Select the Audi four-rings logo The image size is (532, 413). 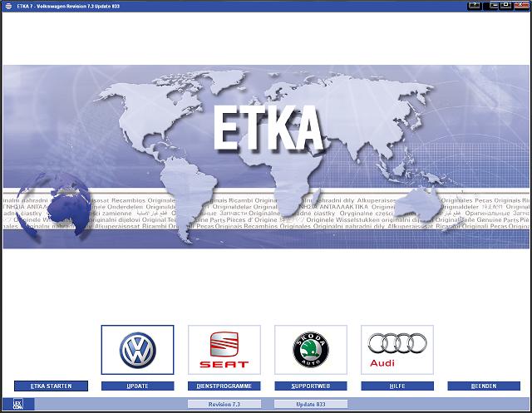[x=397, y=350]
